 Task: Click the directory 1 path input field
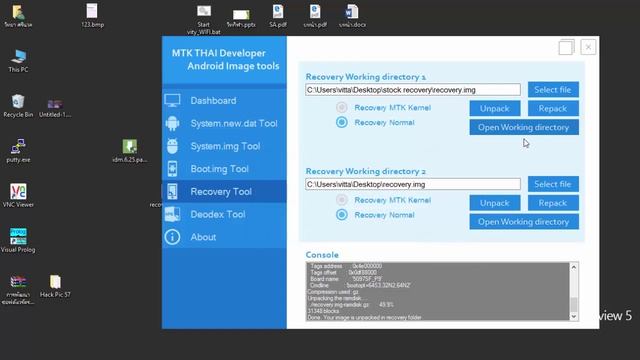pos(413,90)
